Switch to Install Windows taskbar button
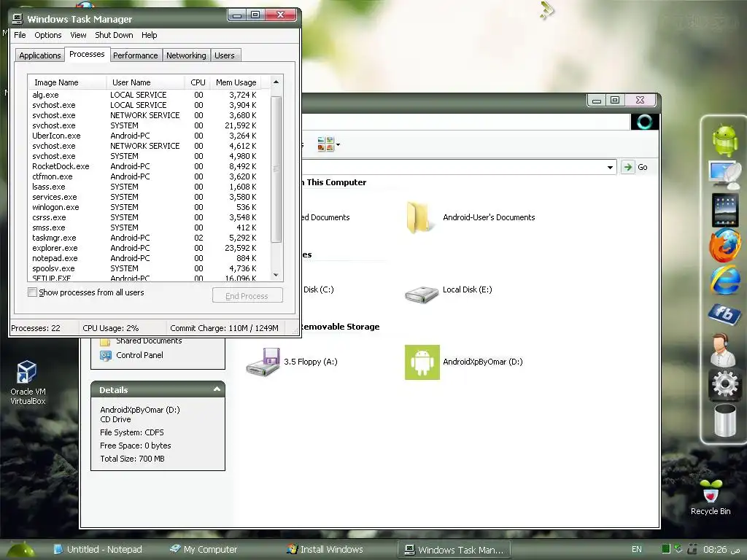This screenshot has height=560, width=747. (325, 550)
